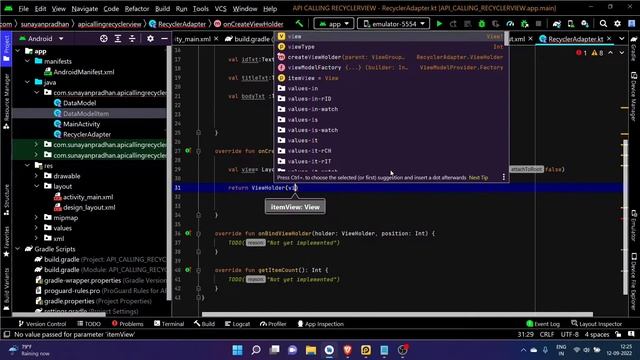Open Windows Start button on taskbar
The width and height of the screenshot is (640, 360).
(x=237, y=350)
